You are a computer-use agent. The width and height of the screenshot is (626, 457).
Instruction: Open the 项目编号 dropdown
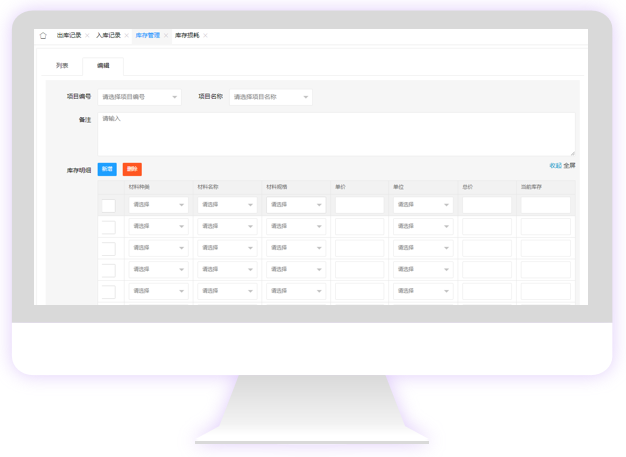click(140, 97)
